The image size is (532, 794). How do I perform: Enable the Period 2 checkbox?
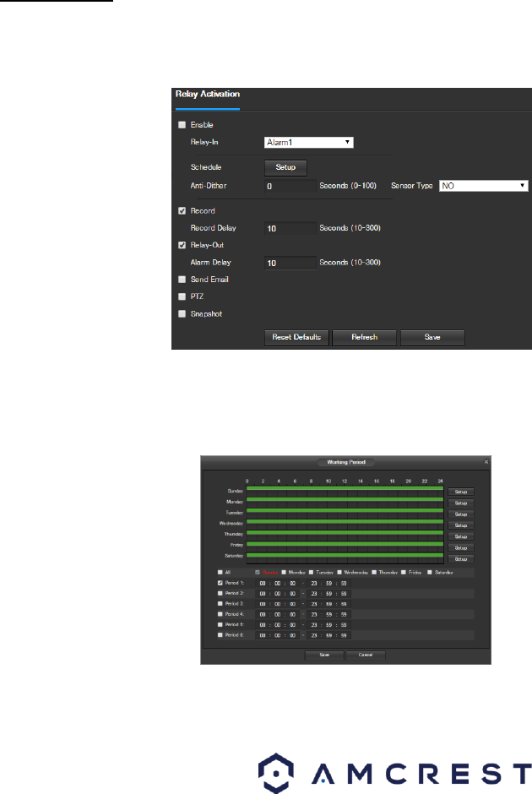tap(220, 594)
